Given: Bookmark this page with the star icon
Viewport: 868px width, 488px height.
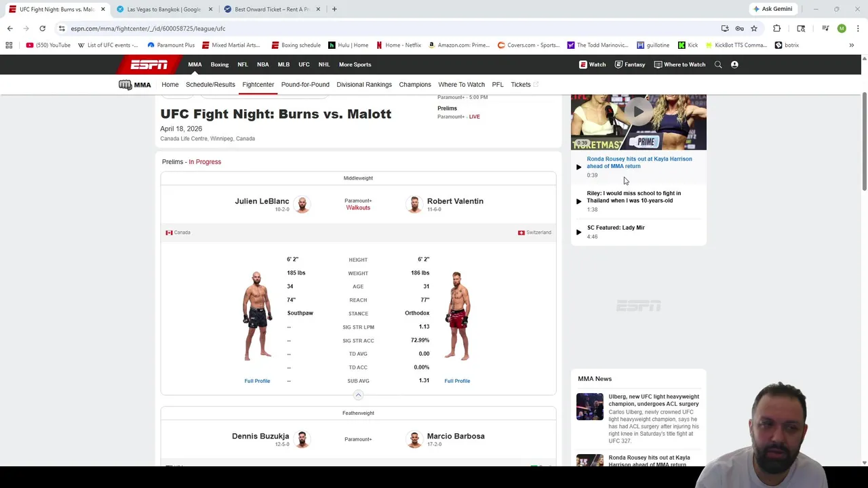Looking at the screenshot, I should point(753,28).
